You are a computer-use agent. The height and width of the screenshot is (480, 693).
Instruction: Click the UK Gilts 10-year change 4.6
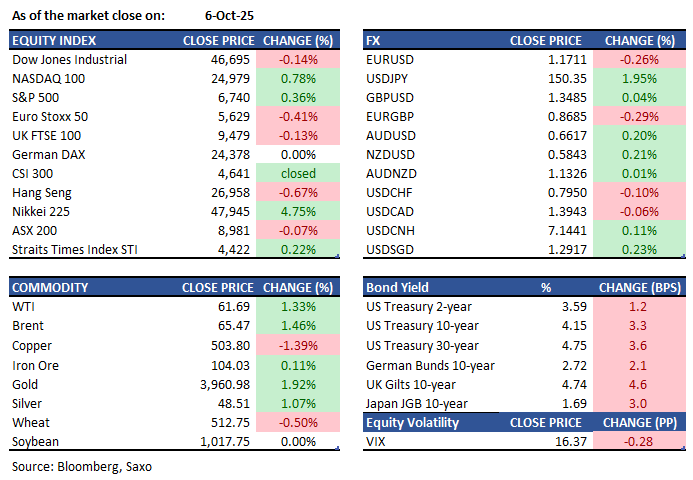tap(637, 384)
